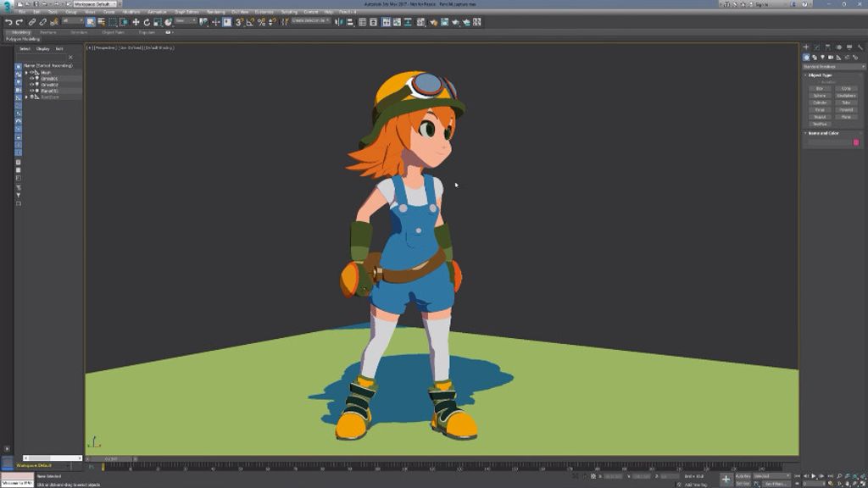Open the Utilities command panel tab
This screenshot has width=868, height=488.
point(859,47)
